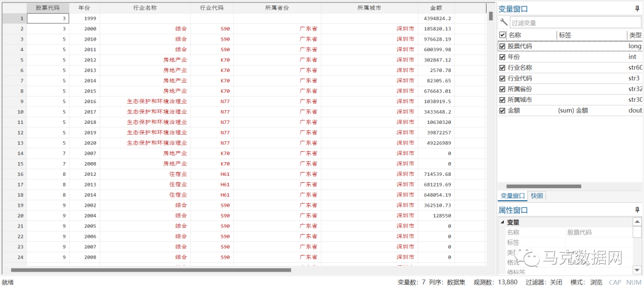The width and height of the screenshot is (644, 286).
Task: Click the cell with value 976628.19
Action: 436,39
